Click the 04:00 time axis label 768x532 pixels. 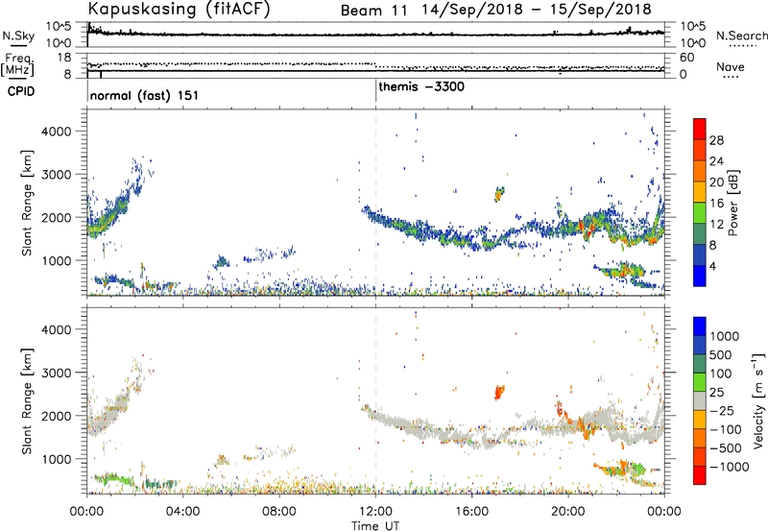click(x=183, y=512)
